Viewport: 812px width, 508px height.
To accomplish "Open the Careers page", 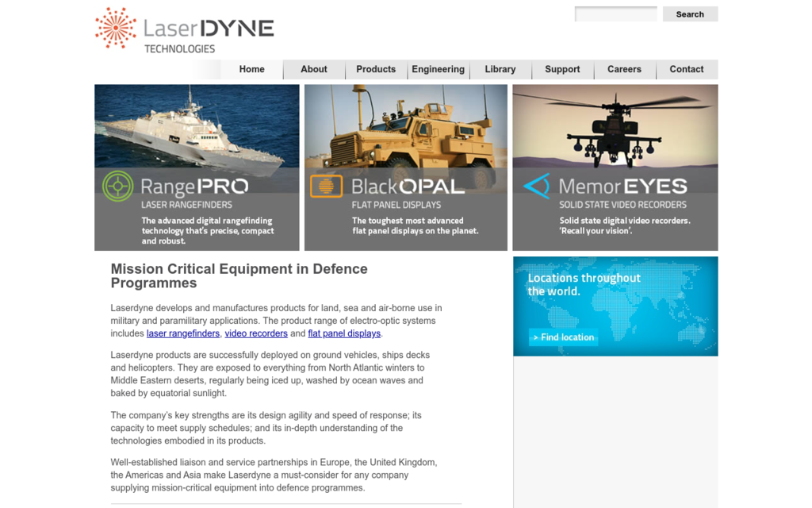I will coord(624,70).
